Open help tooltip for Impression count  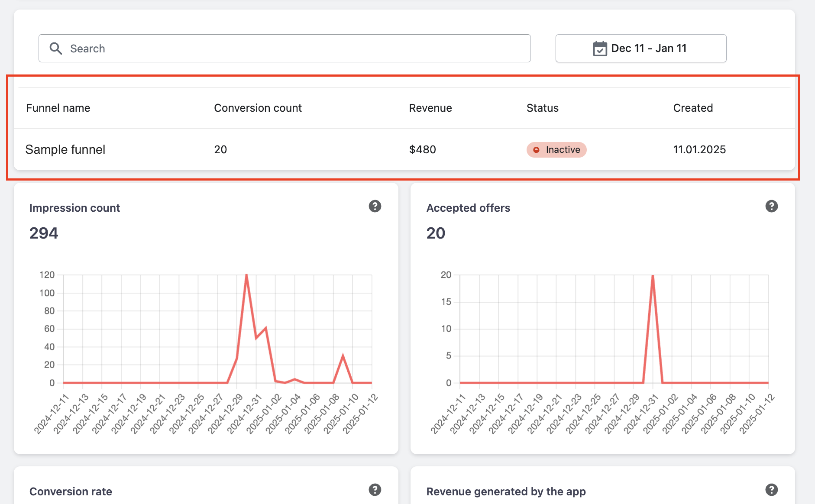pos(375,207)
